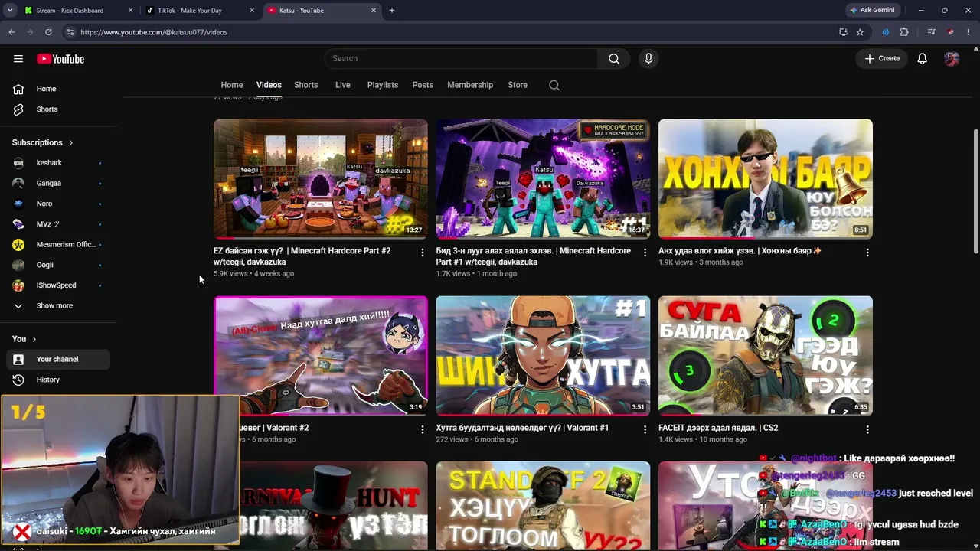980x551 pixels.
Task: Go back with the browser back arrow
Action: 11,32
